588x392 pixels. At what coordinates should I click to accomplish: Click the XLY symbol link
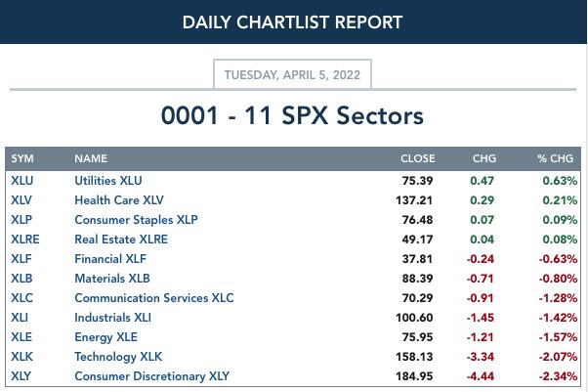21,375
